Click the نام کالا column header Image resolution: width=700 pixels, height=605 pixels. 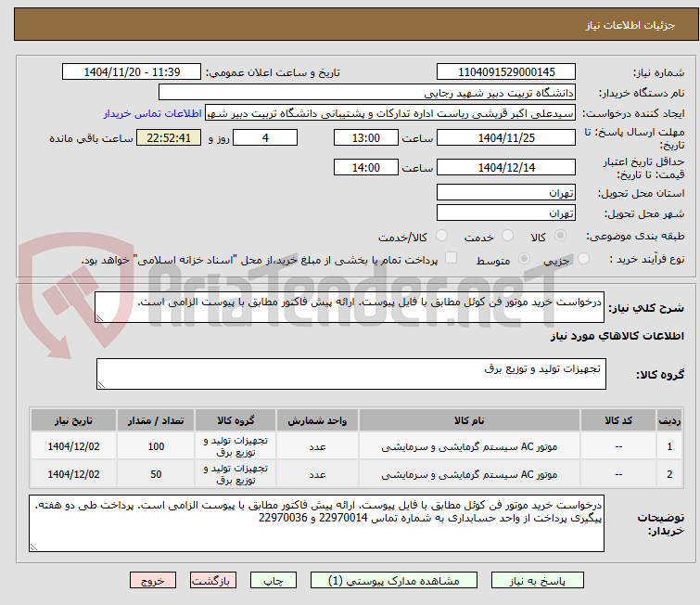point(469,420)
